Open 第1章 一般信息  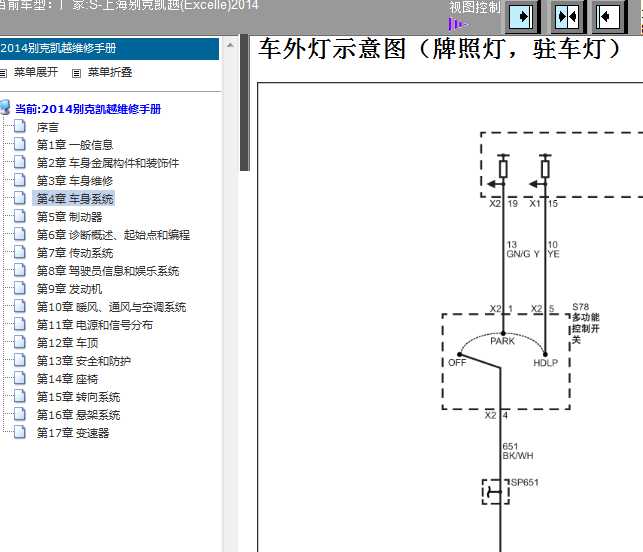click(75, 145)
